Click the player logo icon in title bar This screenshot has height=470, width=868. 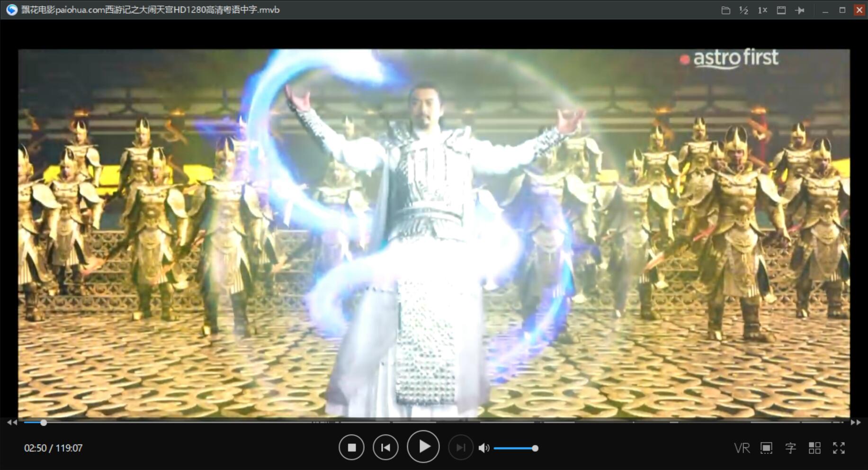[x=11, y=10]
